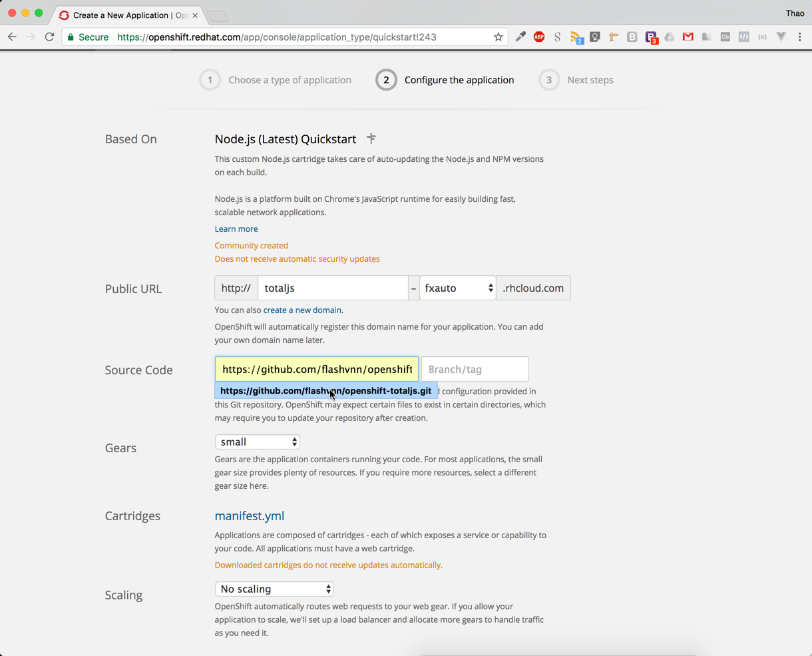
Task: Click the browser forward arrow
Action: [31, 37]
